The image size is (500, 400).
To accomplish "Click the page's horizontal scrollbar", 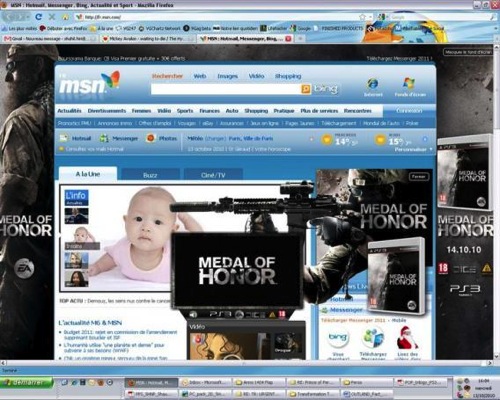I will tap(246, 363).
